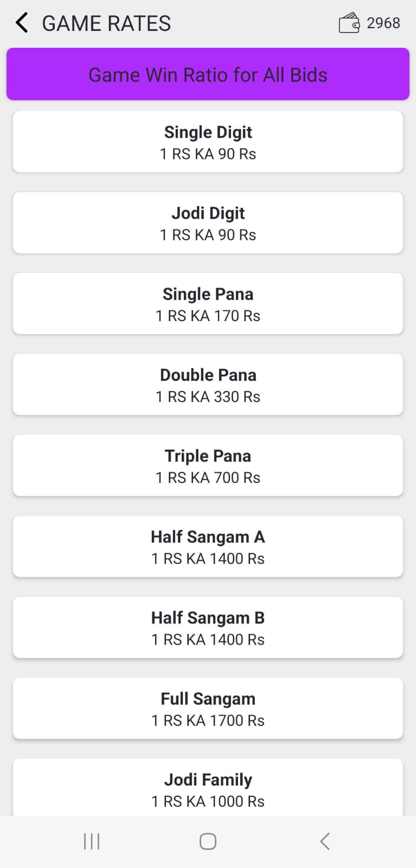
Task: Tap the wallet balance 2968
Action: pos(383,23)
